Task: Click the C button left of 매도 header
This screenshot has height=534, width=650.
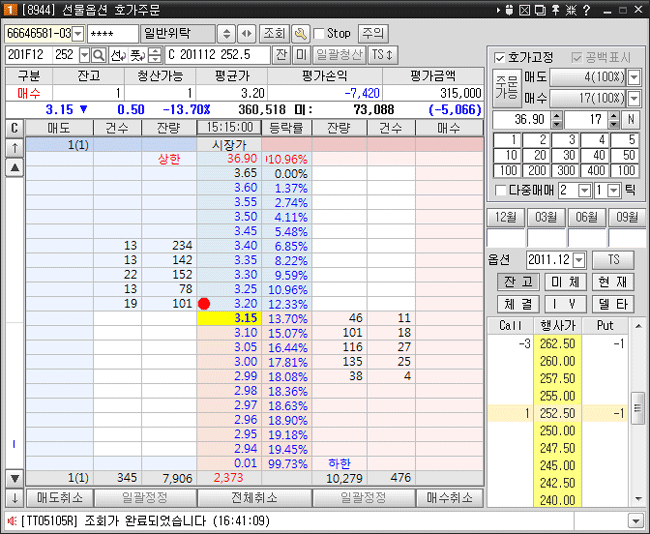Action: [x=15, y=129]
